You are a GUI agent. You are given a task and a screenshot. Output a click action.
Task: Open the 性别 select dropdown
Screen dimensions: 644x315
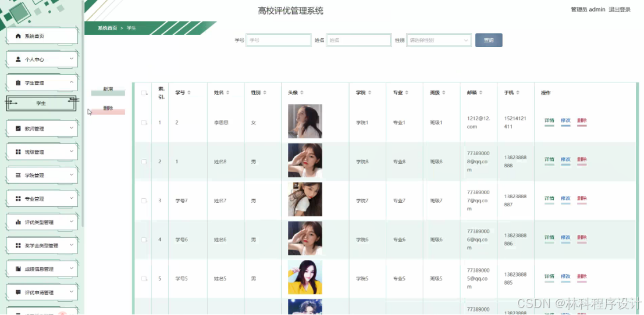[x=439, y=40]
